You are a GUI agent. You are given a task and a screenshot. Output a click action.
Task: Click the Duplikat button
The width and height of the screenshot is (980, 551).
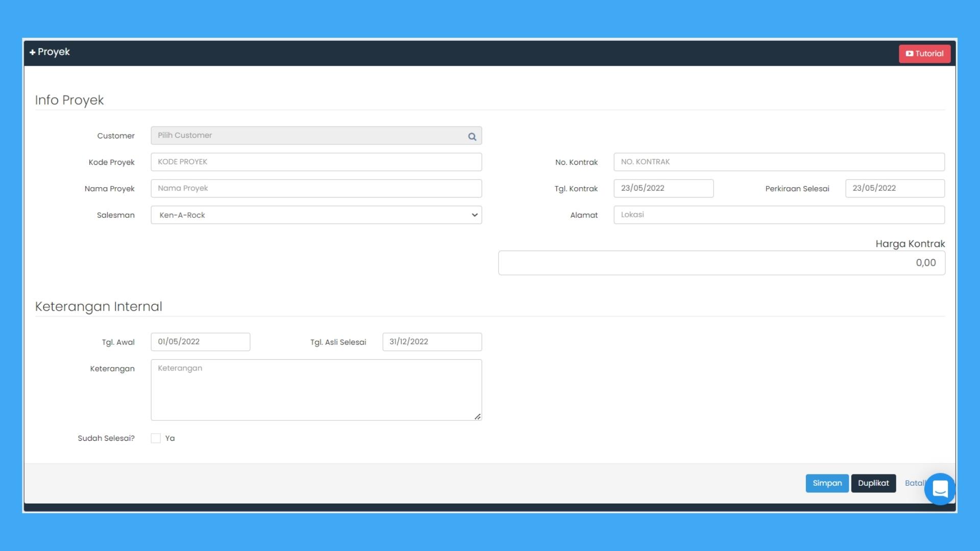tap(873, 484)
